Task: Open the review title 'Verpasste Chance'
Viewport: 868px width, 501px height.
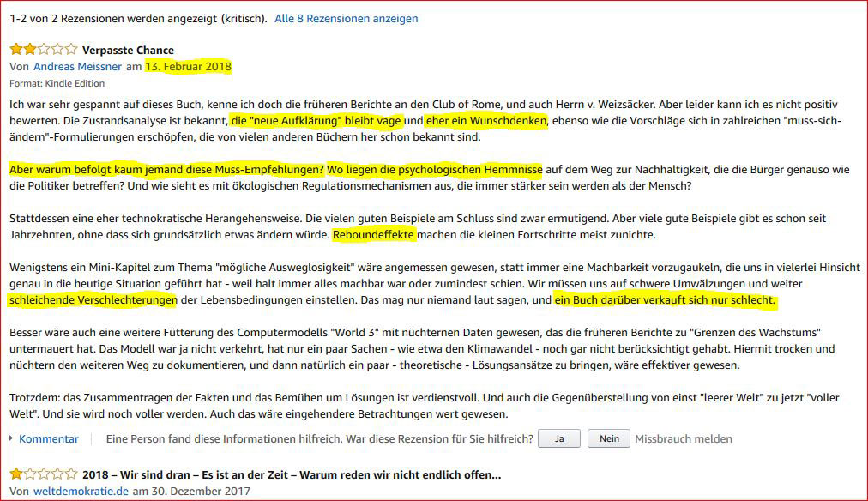Action: (x=128, y=50)
